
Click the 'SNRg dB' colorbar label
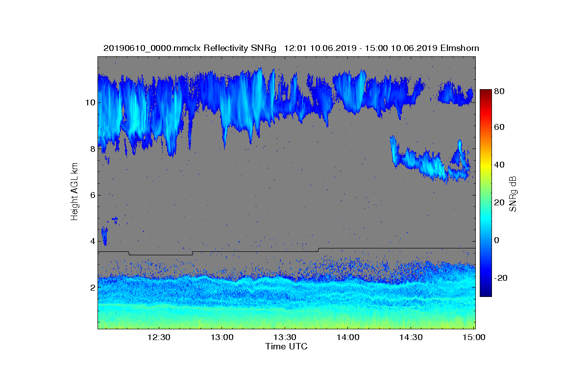pyautogui.click(x=513, y=194)
